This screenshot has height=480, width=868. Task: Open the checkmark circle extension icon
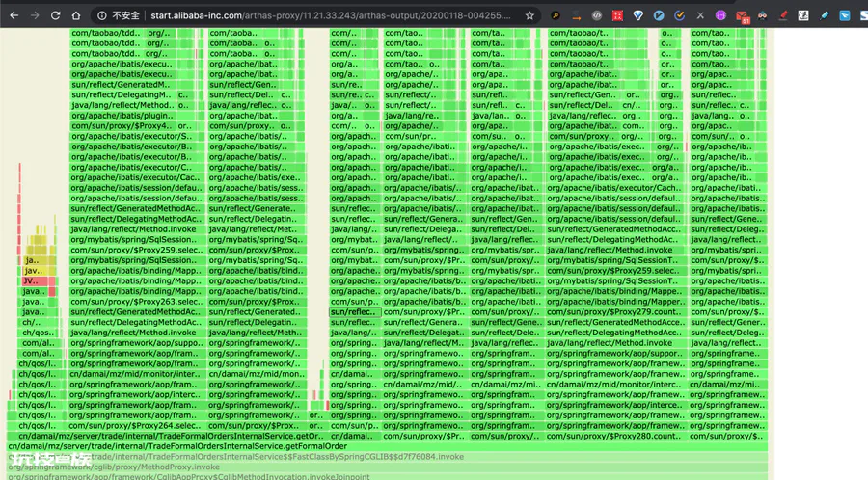coord(679,15)
